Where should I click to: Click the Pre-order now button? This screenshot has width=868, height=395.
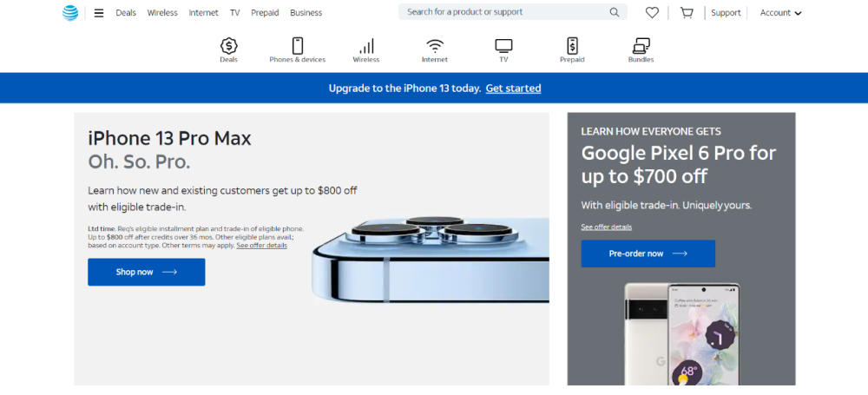pyautogui.click(x=648, y=253)
